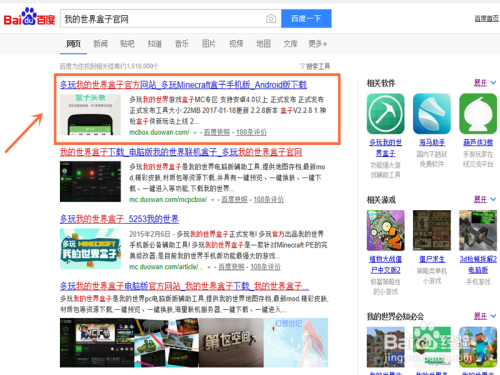Screen dimensions: 500x375
Task: Open the 僵尸求生 text link
Action: (432, 259)
